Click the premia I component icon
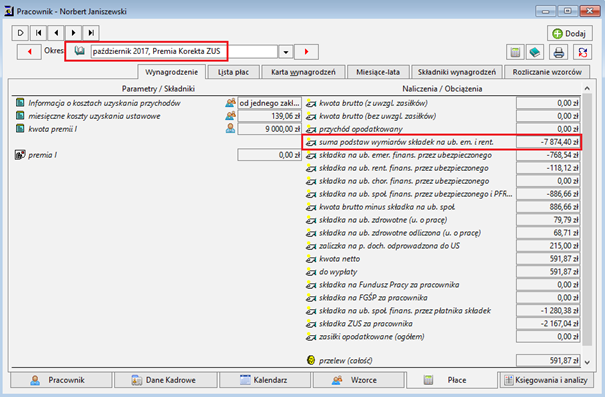 [x=20, y=155]
